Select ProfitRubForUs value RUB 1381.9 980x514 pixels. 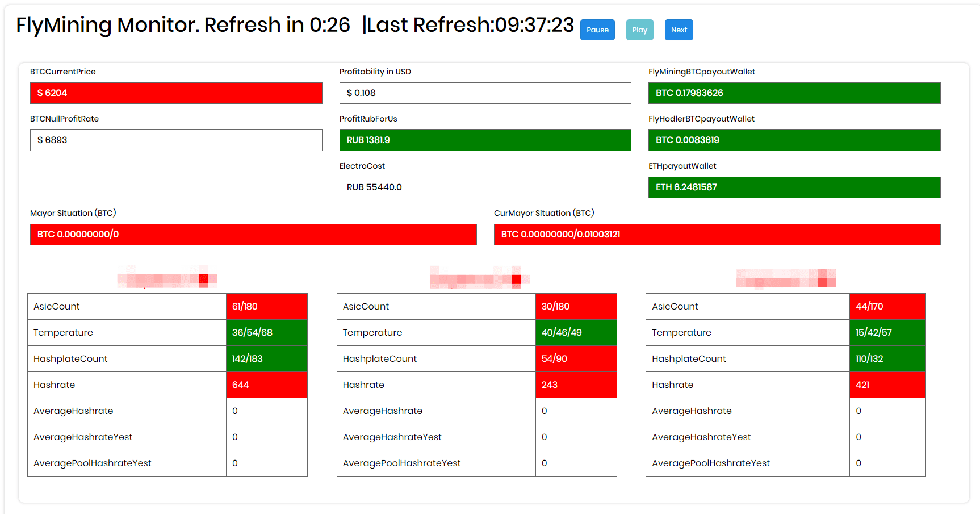(485, 140)
